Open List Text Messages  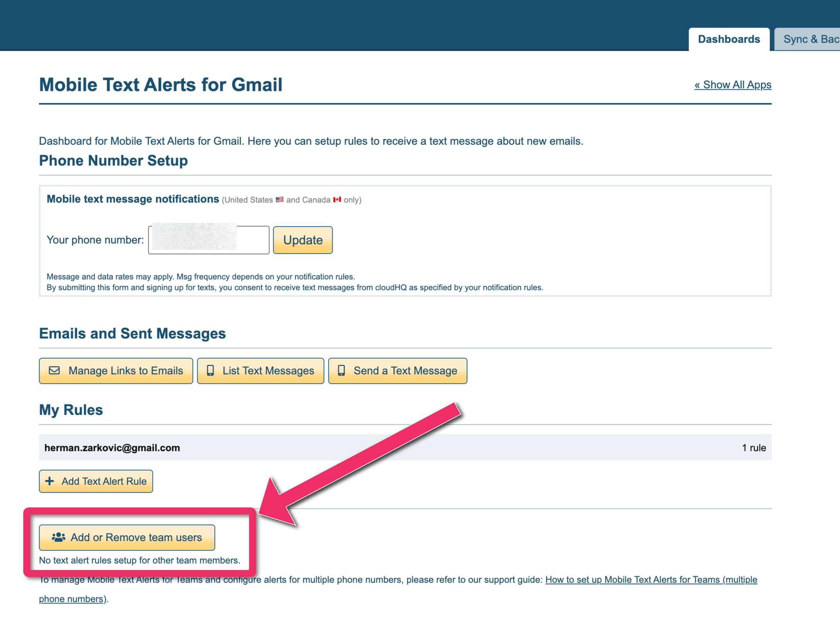[x=261, y=371]
